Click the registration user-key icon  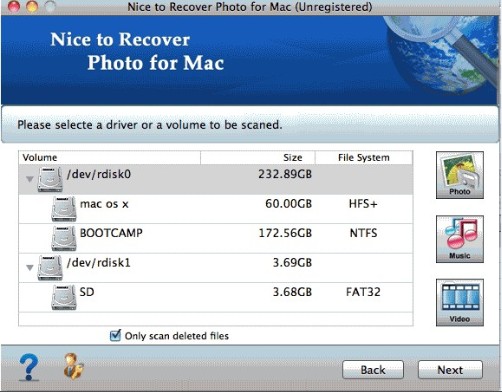(x=73, y=367)
